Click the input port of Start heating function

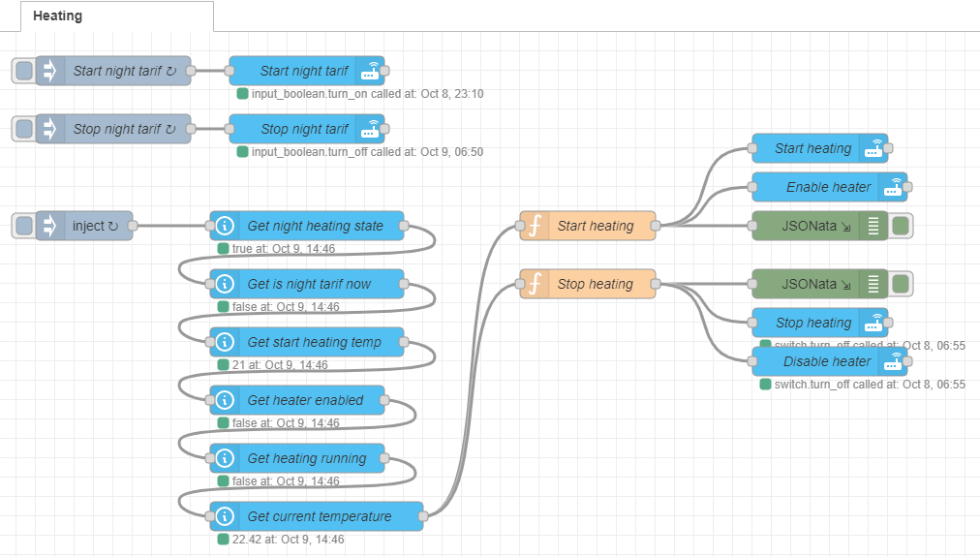(x=520, y=226)
